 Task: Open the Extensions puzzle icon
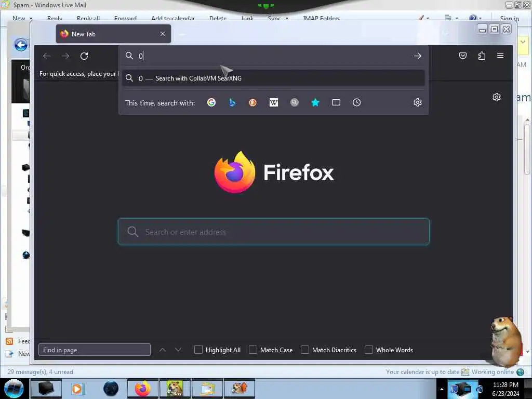pyautogui.click(x=482, y=56)
